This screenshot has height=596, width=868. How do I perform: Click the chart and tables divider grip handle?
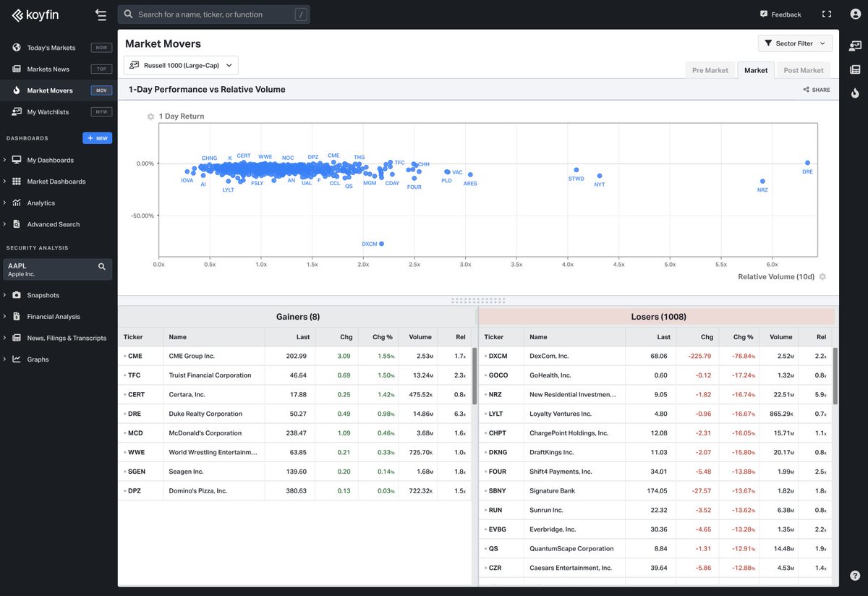tap(478, 300)
